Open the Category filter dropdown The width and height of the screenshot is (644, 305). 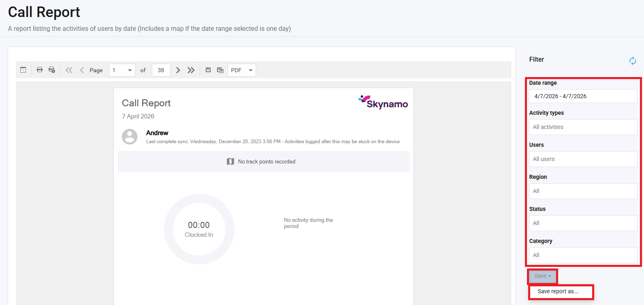(x=583, y=255)
